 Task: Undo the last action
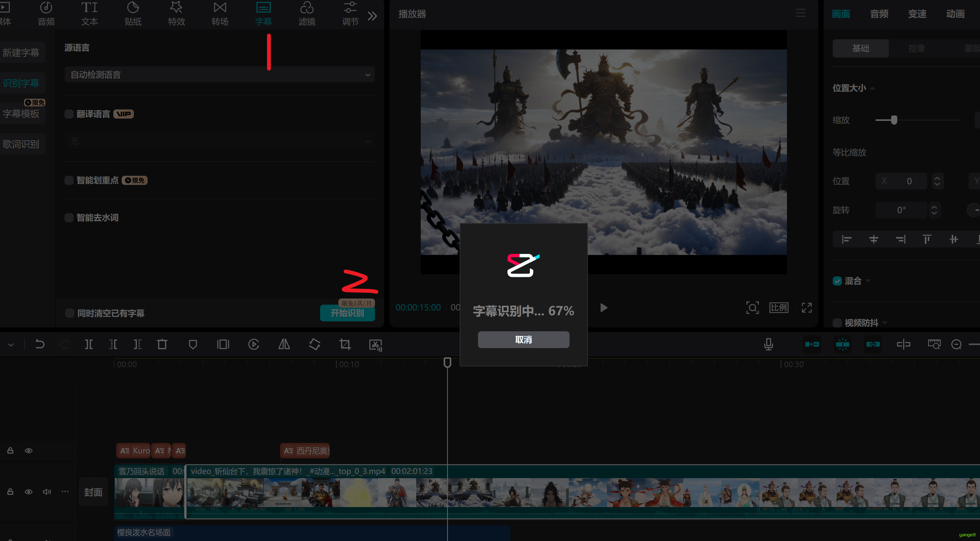coord(40,345)
